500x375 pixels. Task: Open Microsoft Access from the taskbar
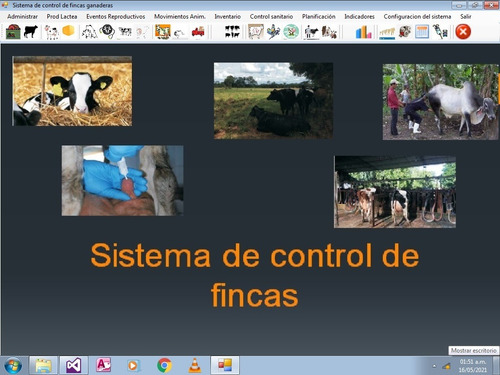(104, 366)
